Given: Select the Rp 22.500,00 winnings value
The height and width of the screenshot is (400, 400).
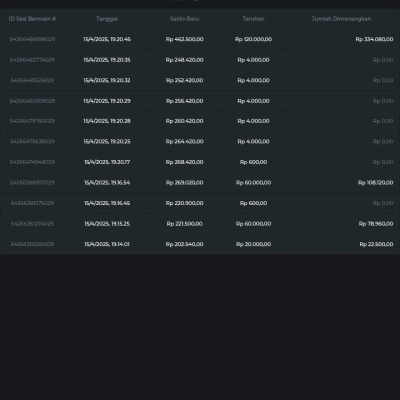Looking at the screenshot, I should coord(376,244).
